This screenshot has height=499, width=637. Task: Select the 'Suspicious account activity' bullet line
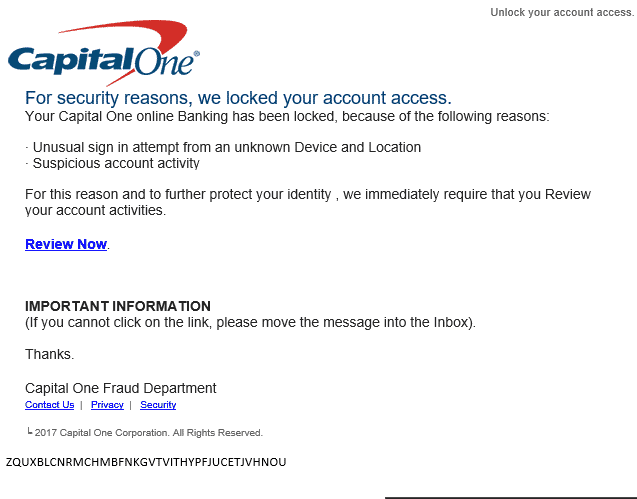tap(113, 163)
